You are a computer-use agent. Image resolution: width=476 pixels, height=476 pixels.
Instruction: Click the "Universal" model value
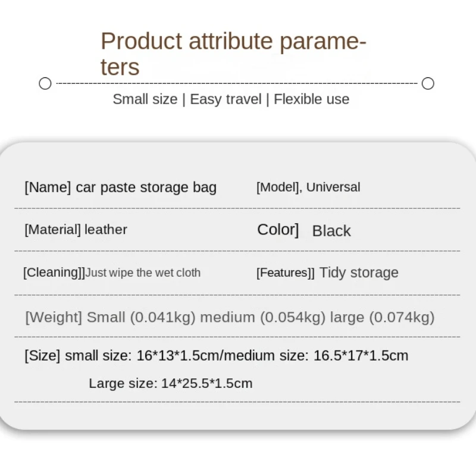333,187
